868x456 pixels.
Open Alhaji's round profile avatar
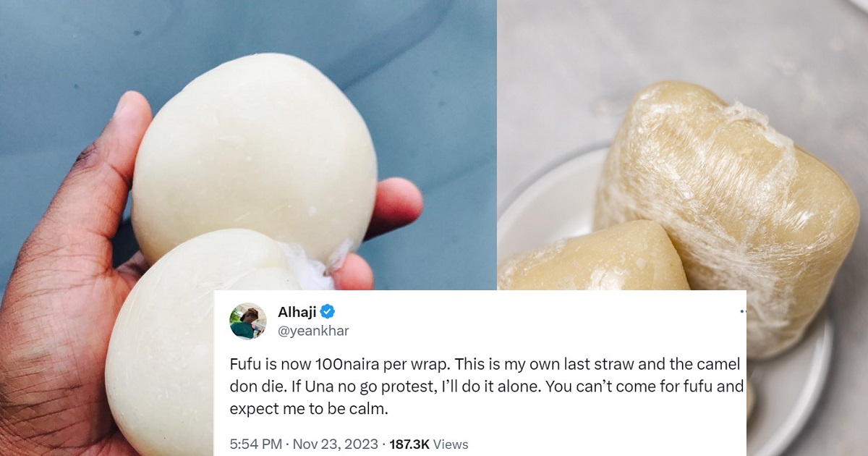(248, 321)
